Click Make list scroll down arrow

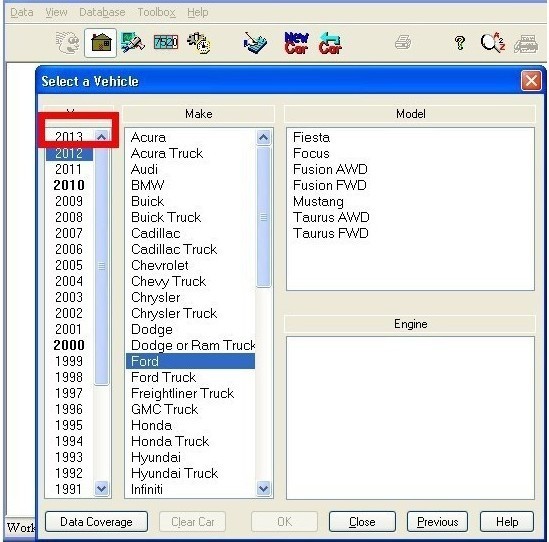(x=263, y=488)
